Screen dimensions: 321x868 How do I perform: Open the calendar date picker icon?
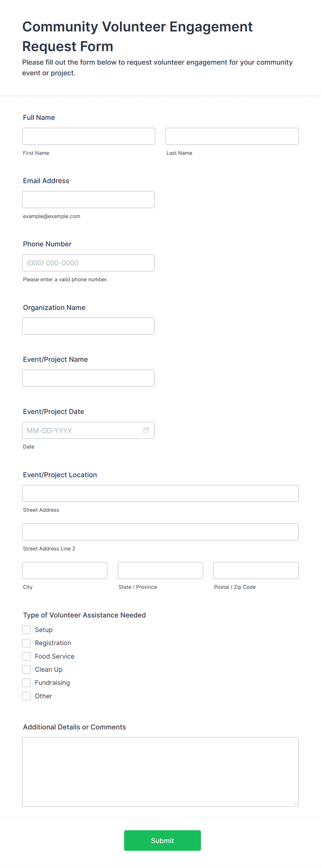coord(146,430)
